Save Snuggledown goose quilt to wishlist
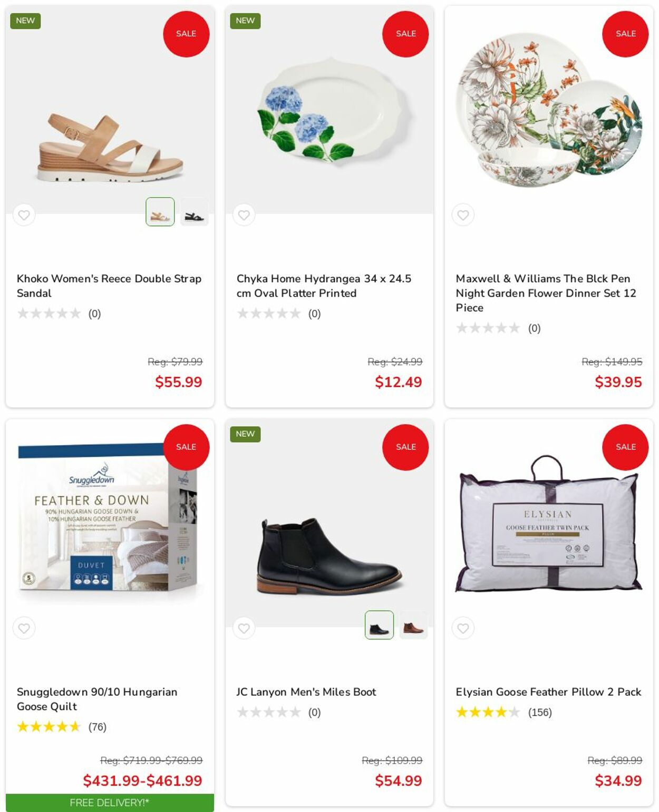The height and width of the screenshot is (812, 659). point(24,628)
